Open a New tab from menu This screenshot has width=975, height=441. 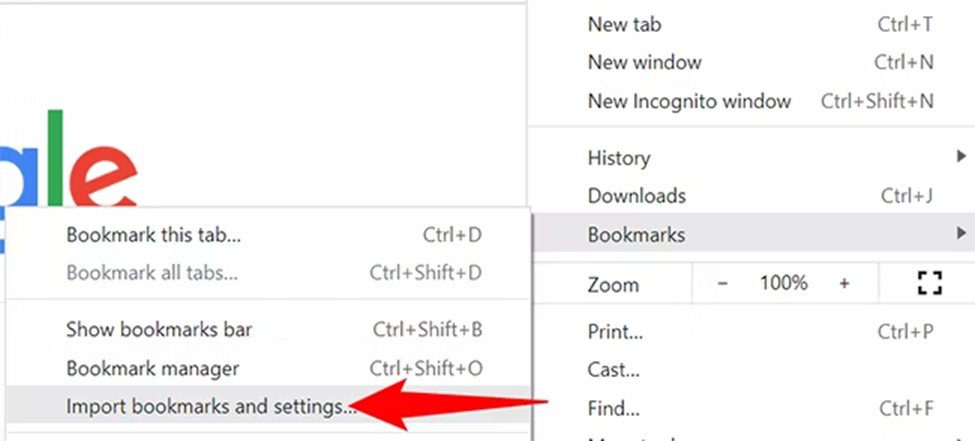click(x=624, y=25)
